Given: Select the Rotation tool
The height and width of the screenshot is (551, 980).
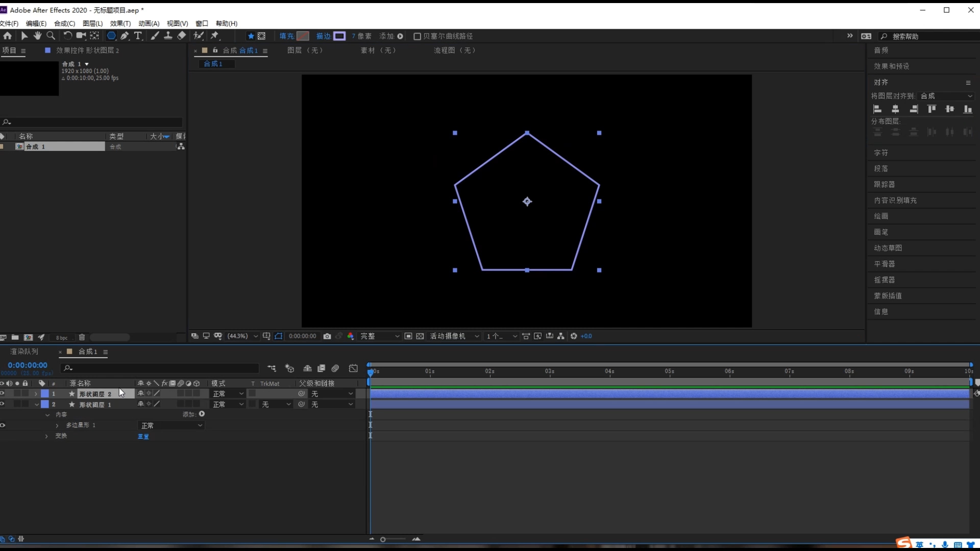Looking at the screenshot, I should pos(67,36).
